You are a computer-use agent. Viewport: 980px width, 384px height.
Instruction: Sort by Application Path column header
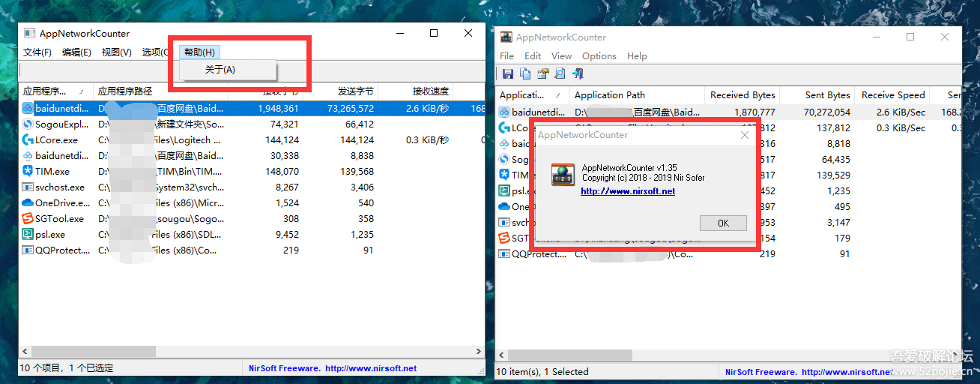tap(637, 95)
